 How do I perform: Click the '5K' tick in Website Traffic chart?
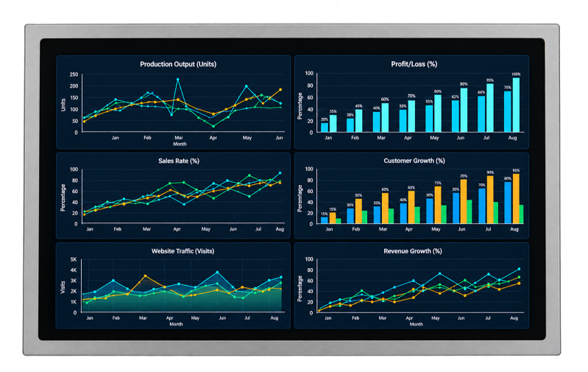(74, 259)
